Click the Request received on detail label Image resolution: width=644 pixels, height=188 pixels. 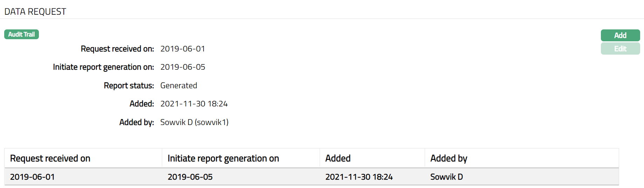click(117, 49)
